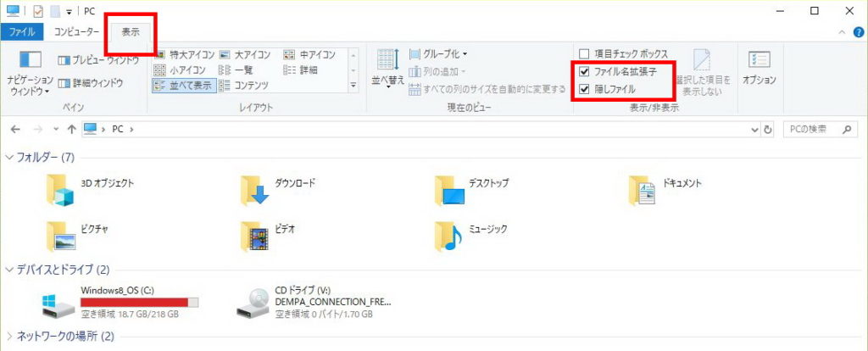
Task: Click the Refresh button beside the address bar
Action: click(x=768, y=130)
